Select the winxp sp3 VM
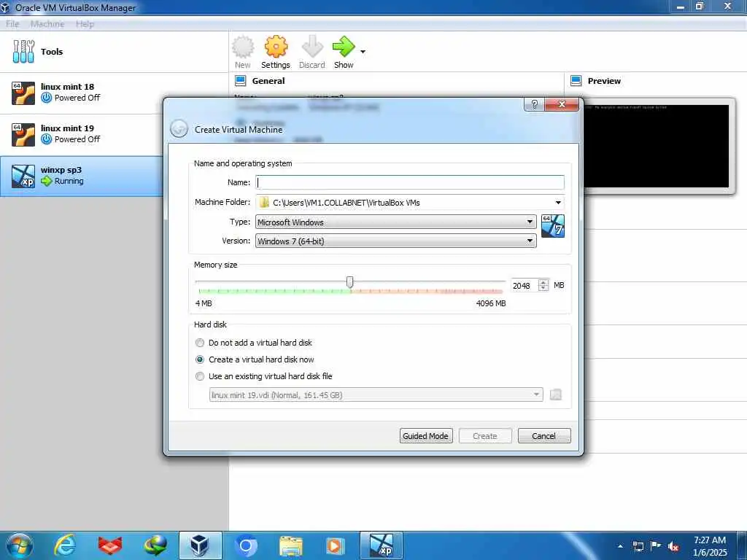The height and width of the screenshot is (560, 747). (81, 176)
